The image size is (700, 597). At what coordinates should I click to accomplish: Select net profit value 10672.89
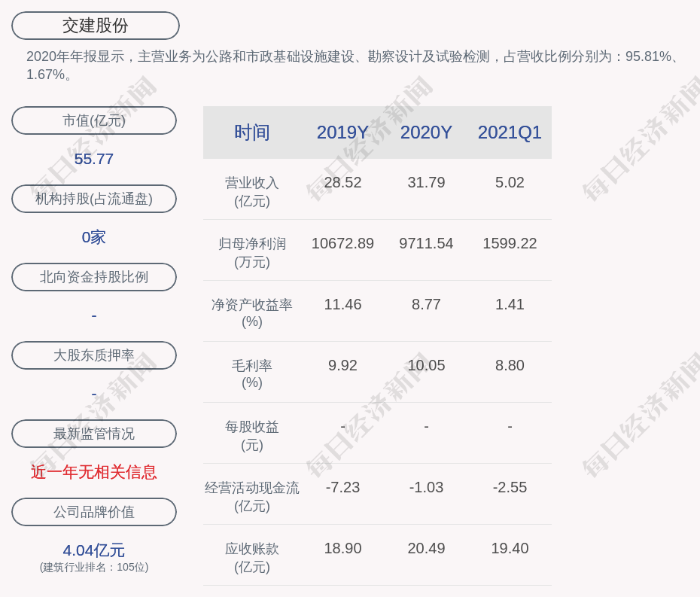(x=342, y=243)
